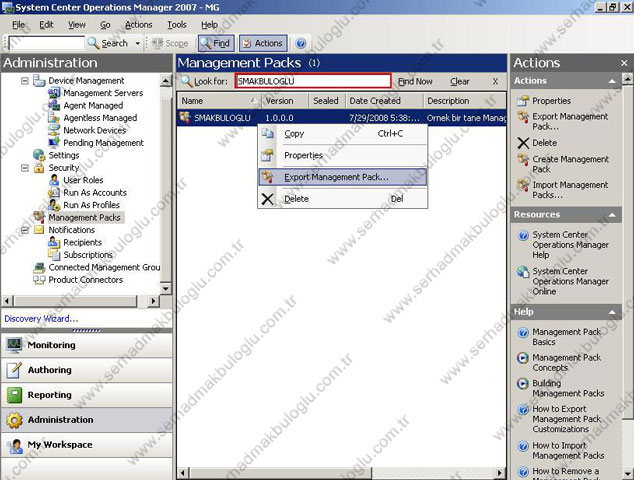This screenshot has width=634, height=480.
Task: Click the Subscriptions icon
Action: tap(54, 255)
